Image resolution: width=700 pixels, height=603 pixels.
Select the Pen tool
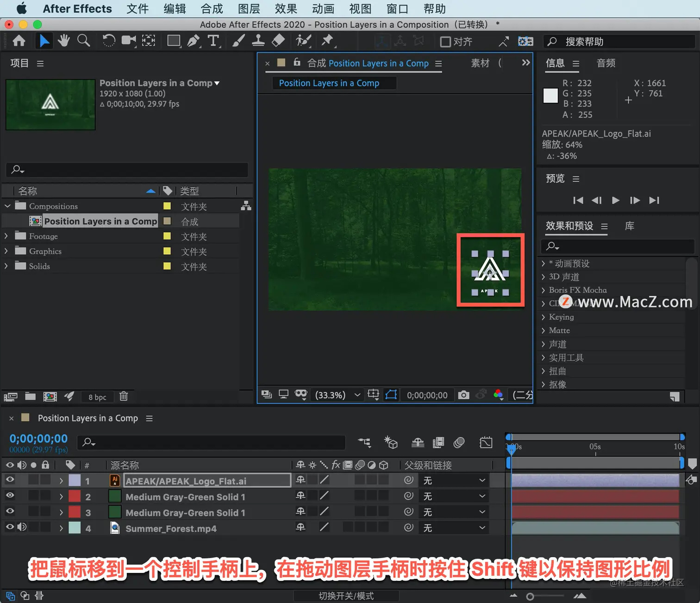click(193, 41)
